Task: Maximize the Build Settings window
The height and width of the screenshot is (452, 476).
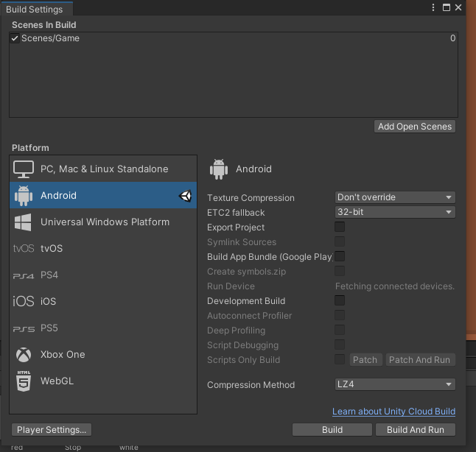Action: (x=447, y=7)
